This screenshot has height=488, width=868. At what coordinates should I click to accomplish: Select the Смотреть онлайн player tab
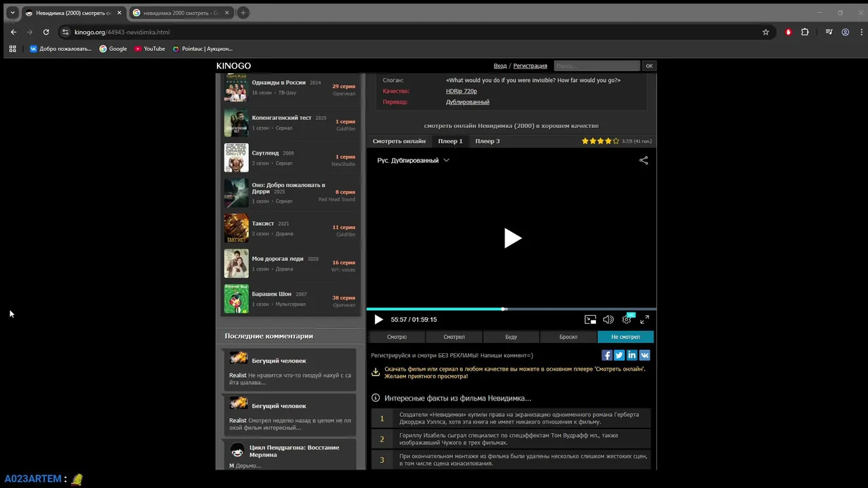coord(399,141)
